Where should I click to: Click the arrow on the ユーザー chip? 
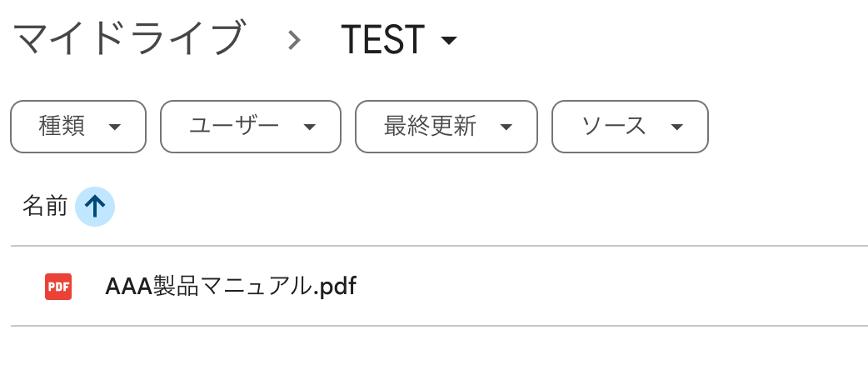(x=310, y=127)
